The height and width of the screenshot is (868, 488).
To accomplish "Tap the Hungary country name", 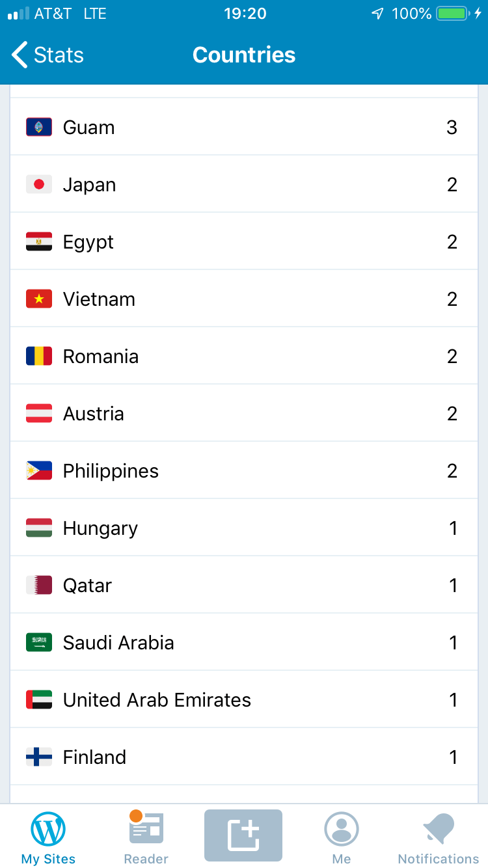I will (100, 528).
